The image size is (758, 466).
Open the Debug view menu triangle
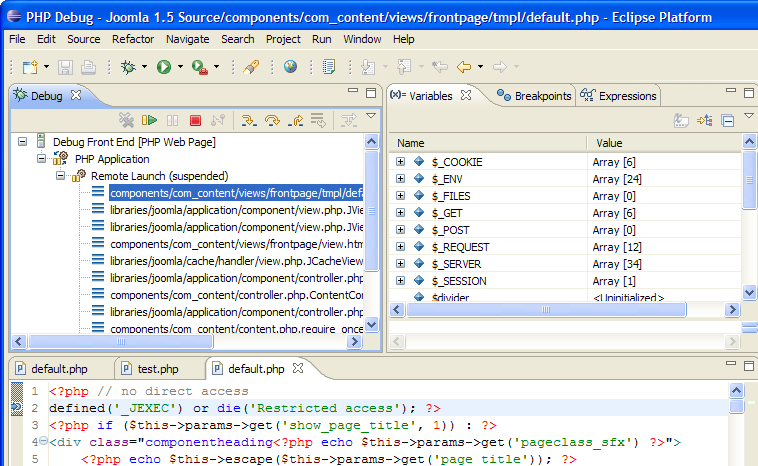[x=371, y=116]
